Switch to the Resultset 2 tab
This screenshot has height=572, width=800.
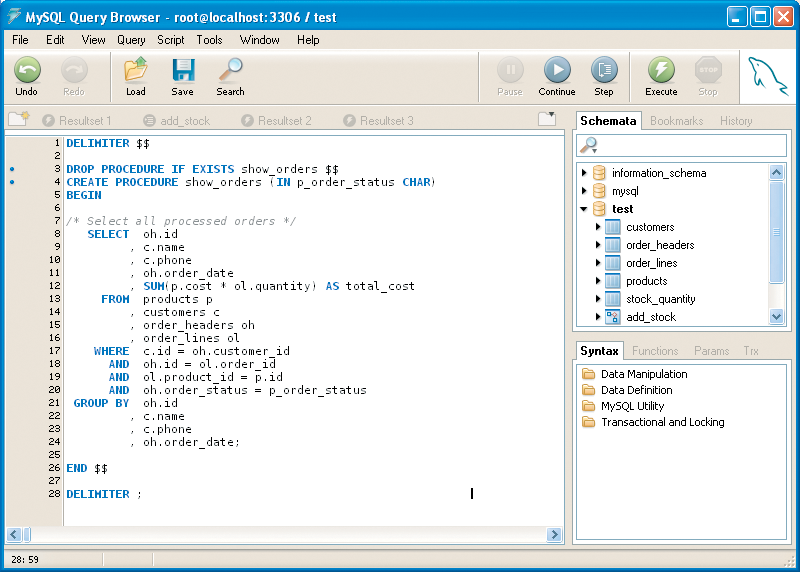pos(277,120)
